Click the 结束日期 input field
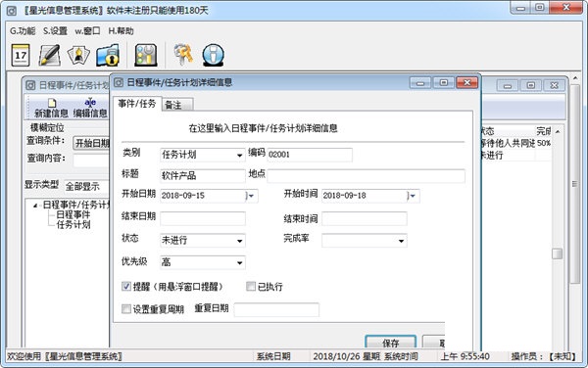Image resolution: width=588 pixels, height=368 pixels. click(x=203, y=218)
